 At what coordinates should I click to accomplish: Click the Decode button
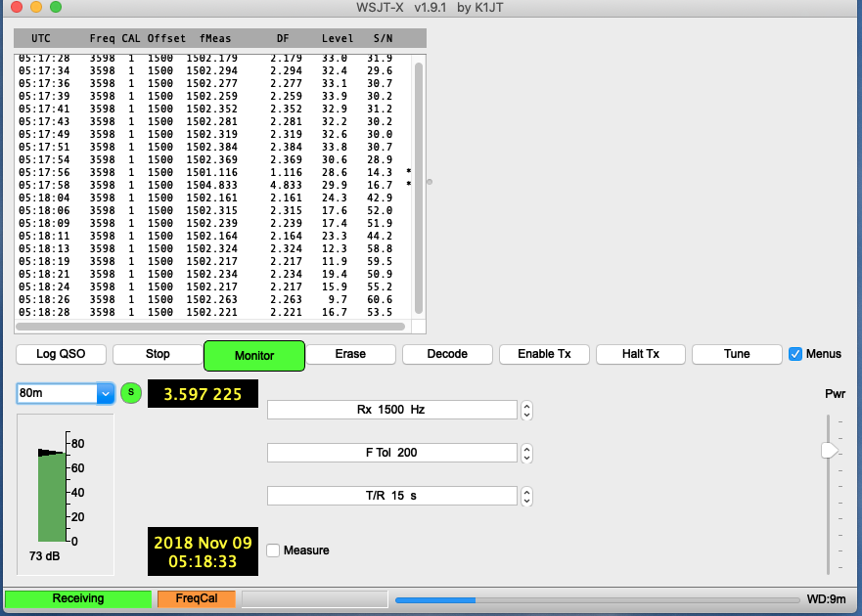click(x=447, y=354)
